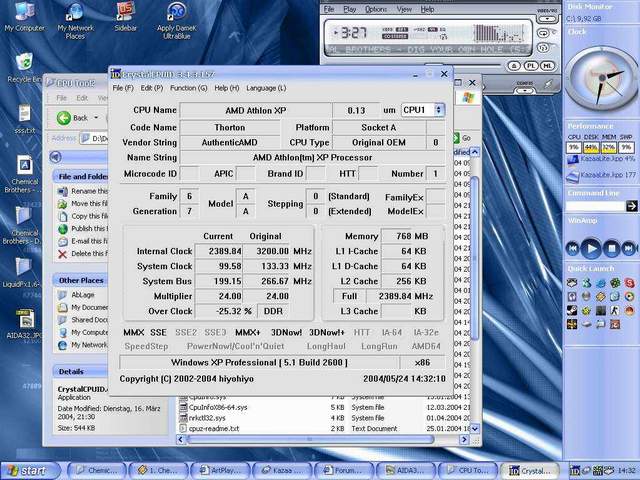
Task: Click previous track in sidebar WinAmp panel
Action: [x=573, y=248]
